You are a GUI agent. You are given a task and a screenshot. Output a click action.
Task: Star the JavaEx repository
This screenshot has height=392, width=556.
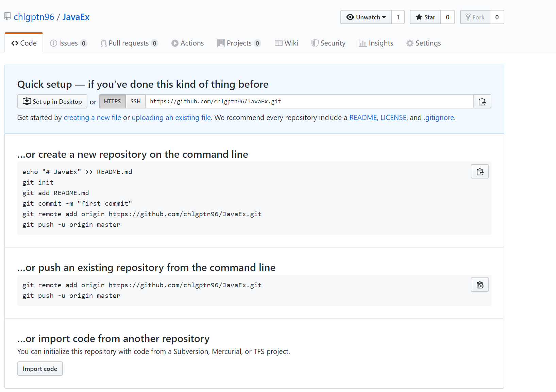(425, 17)
